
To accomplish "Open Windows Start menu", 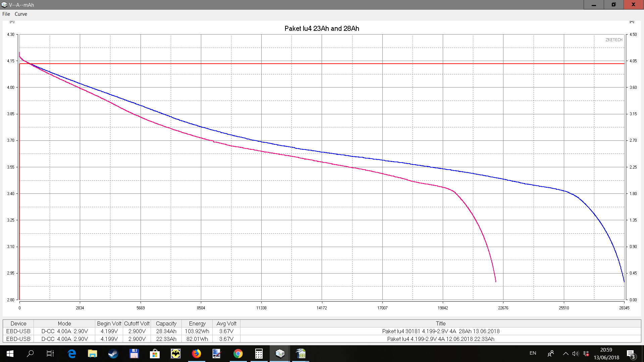I will point(10,354).
